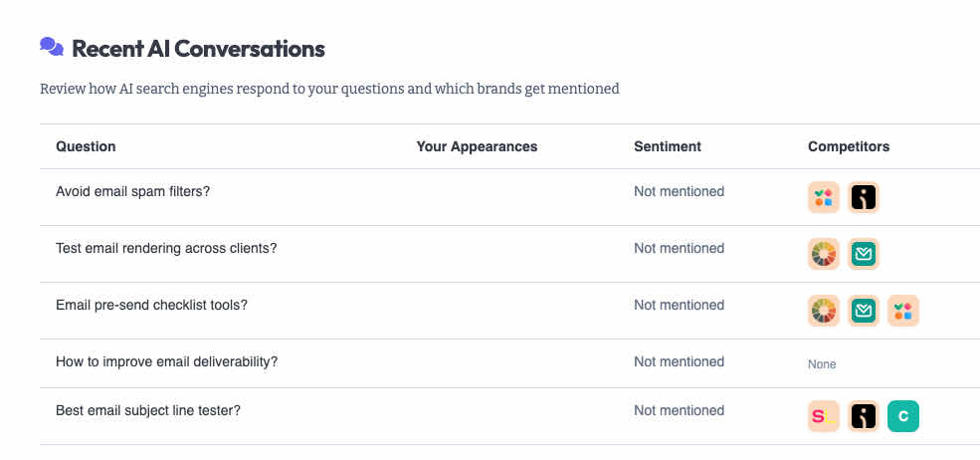Open 'How to improve email deliverability?' conversation
The height and width of the screenshot is (460, 980).
pyautogui.click(x=166, y=361)
